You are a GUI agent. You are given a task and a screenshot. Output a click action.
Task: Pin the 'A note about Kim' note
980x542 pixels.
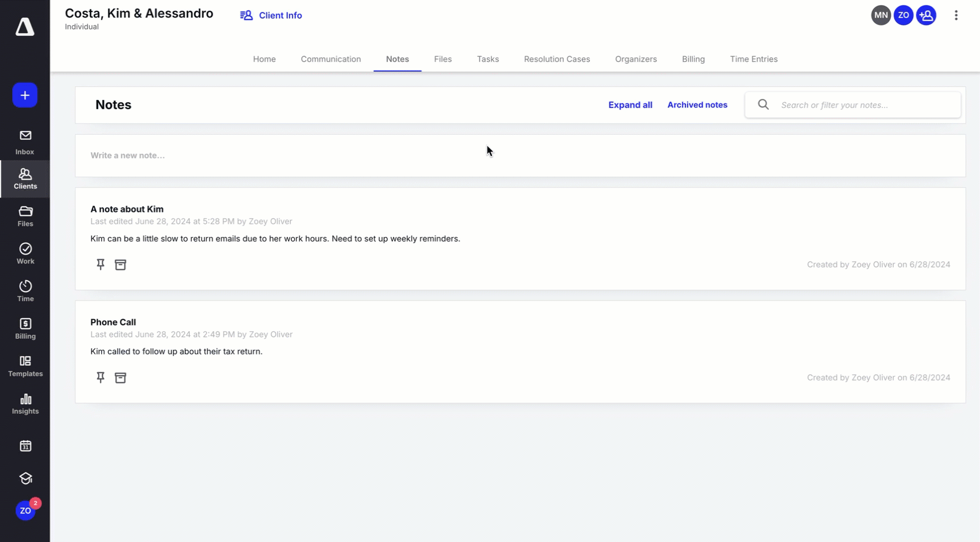click(100, 265)
